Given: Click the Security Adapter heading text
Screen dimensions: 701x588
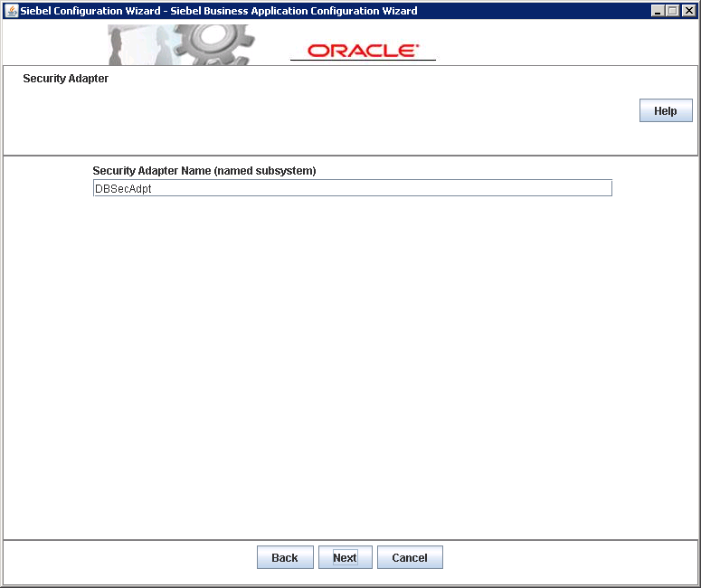Looking at the screenshot, I should [x=66, y=79].
